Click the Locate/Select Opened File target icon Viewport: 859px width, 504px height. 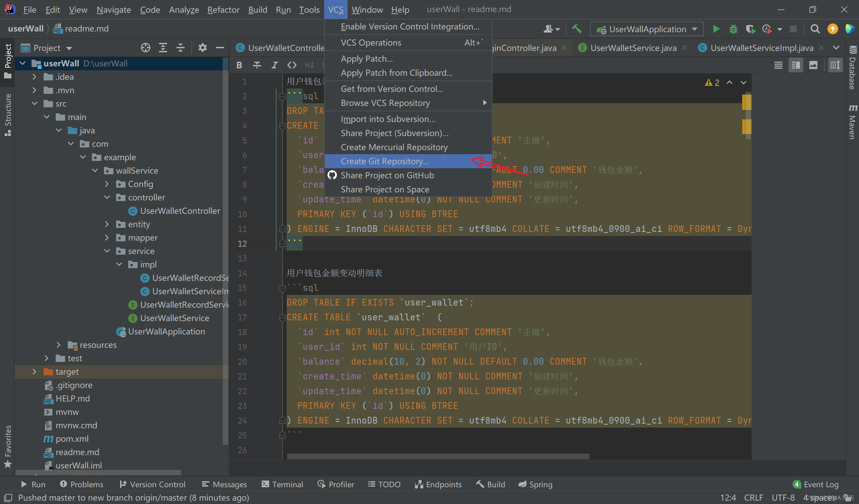point(146,48)
